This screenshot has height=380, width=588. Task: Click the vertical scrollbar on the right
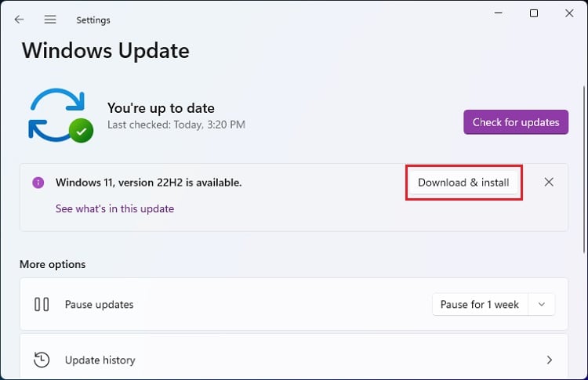point(583,157)
